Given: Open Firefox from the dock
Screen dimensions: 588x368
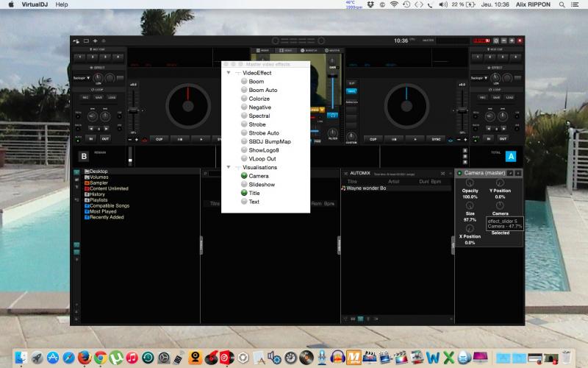Looking at the screenshot, I should (x=85, y=358).
